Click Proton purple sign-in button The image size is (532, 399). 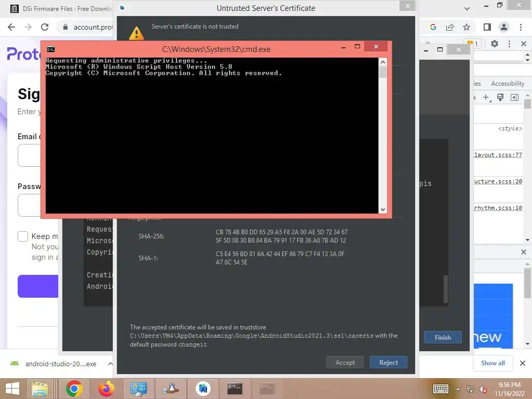click(38, 286)
